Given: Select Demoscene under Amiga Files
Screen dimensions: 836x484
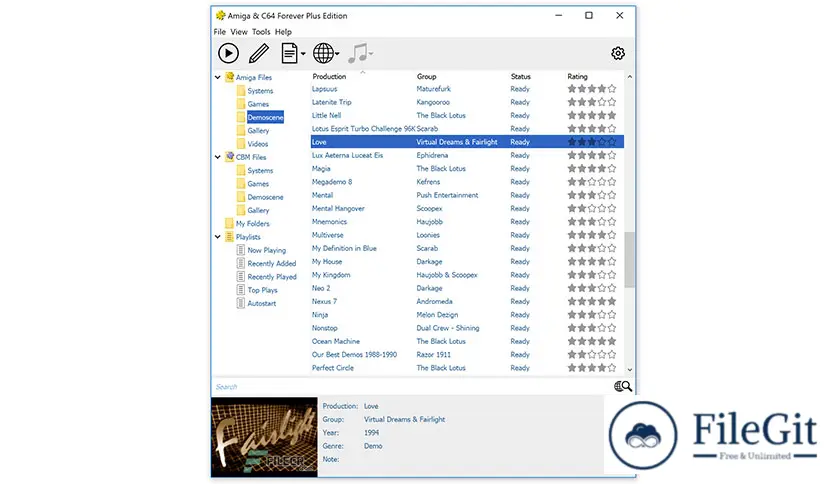Looking at the screenshot, I should (265, 117).
